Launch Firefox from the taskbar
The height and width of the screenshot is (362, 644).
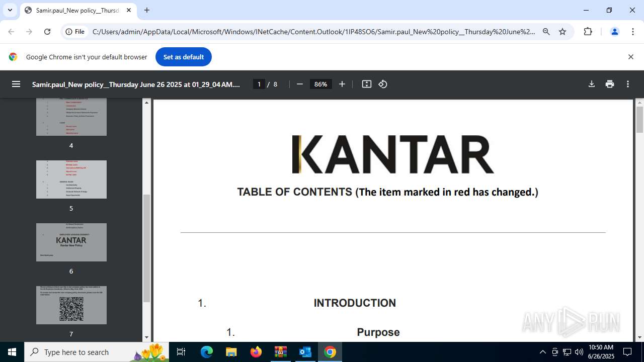pyautogui.click(x=256, y=352)
